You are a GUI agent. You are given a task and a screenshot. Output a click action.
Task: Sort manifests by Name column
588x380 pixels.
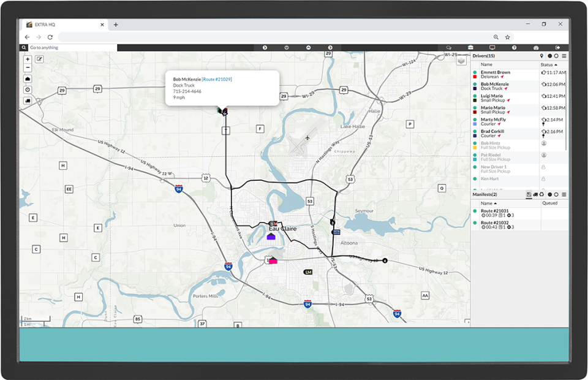[489, 203]
